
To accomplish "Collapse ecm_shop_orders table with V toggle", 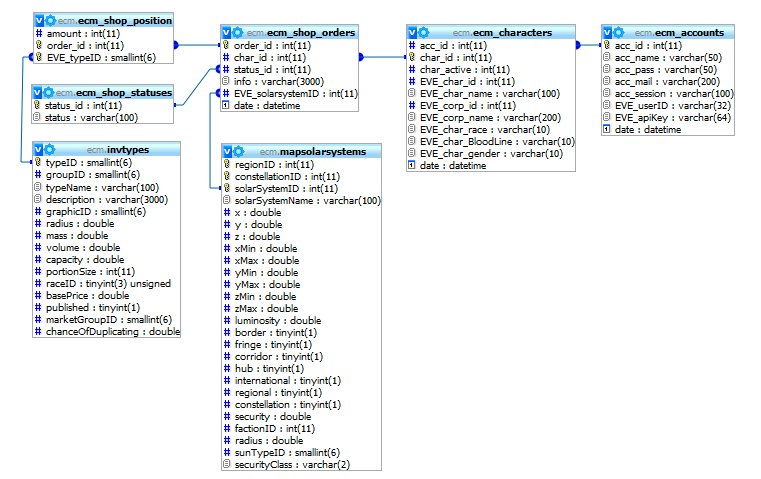I will coord(226,33).
